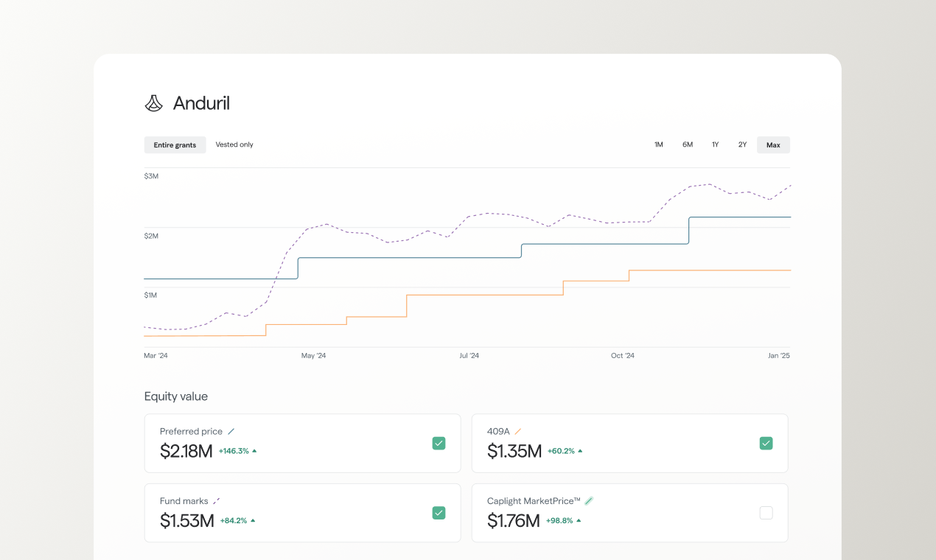Click the up-arrow beside +98.8%
Viewport: 936px width, 560px height.
tap(579, 520)
